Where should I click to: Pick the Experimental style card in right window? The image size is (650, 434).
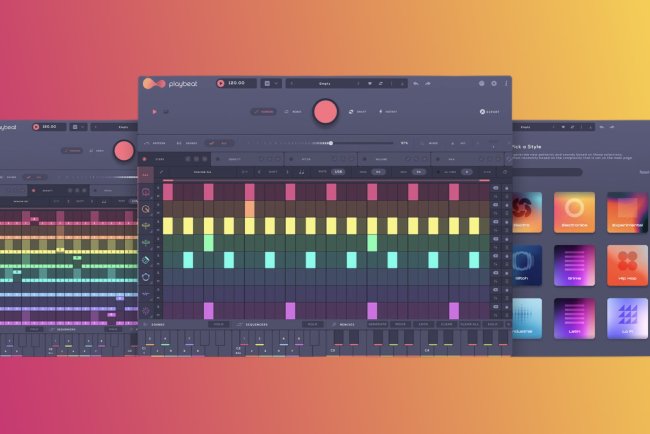tap(627, 212)
